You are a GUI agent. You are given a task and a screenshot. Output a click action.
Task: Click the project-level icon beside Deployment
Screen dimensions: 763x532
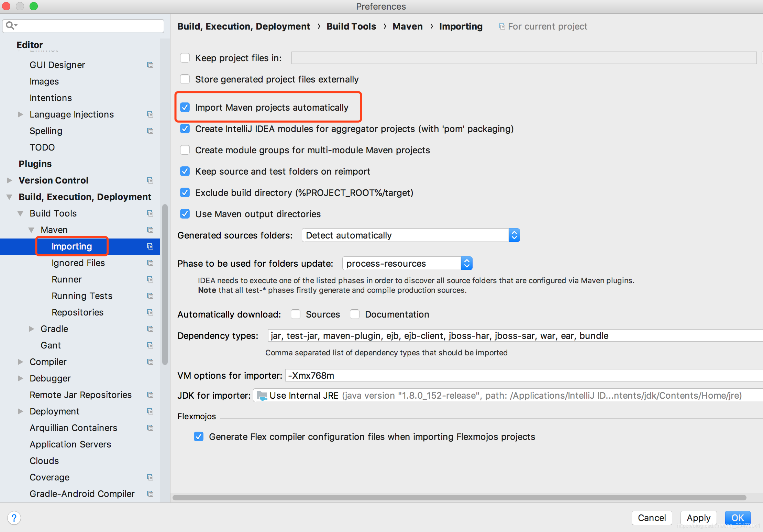150,411
